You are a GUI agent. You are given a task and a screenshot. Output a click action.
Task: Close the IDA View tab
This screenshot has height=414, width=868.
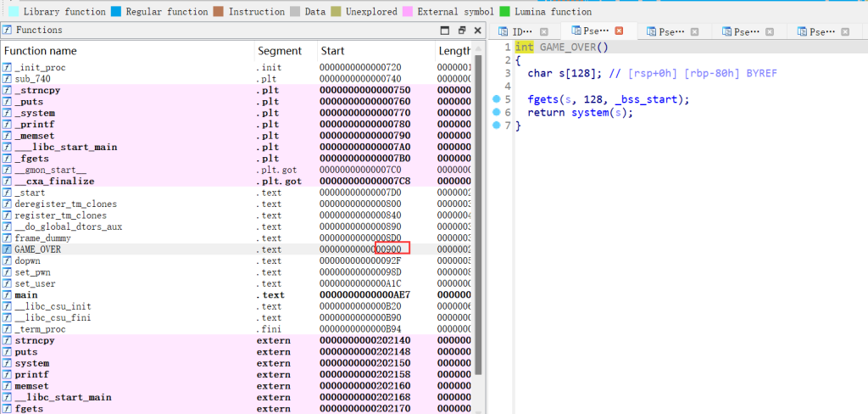(x=544, y=31)
